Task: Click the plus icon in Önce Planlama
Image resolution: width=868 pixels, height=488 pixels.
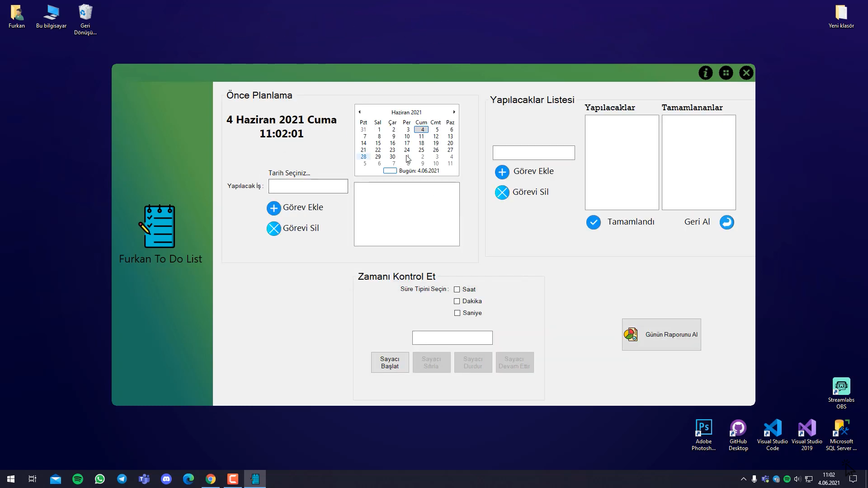Action: (274, 208)
